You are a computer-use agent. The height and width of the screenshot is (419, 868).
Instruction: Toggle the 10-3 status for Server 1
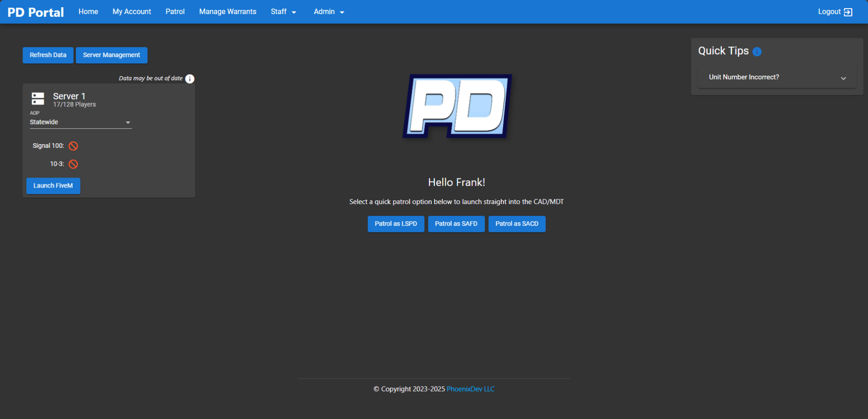click(x=73, y=164)
